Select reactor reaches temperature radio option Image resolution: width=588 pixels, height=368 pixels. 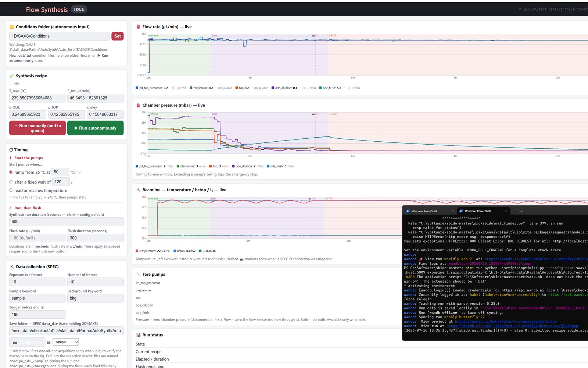click(x=11, y=190)
